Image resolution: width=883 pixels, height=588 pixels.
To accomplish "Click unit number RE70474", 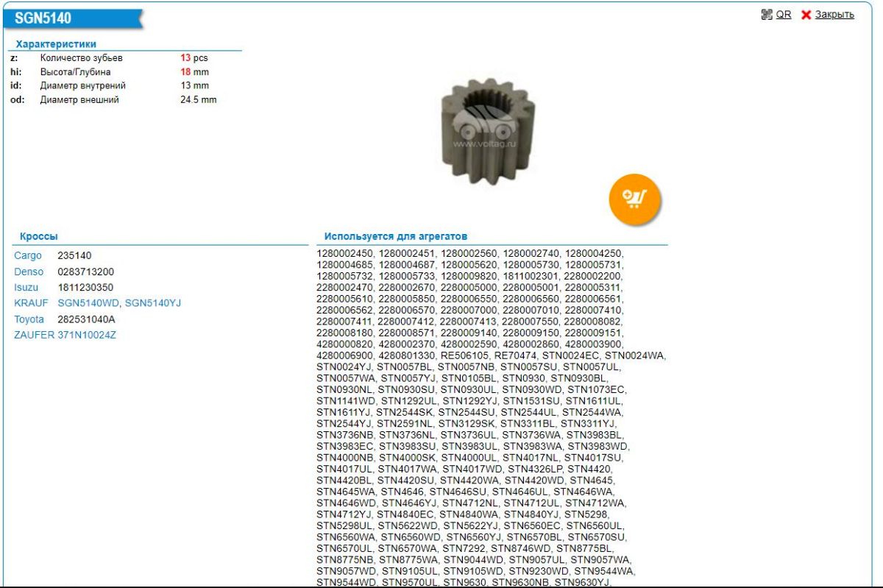I will click(x=517, y=356).
